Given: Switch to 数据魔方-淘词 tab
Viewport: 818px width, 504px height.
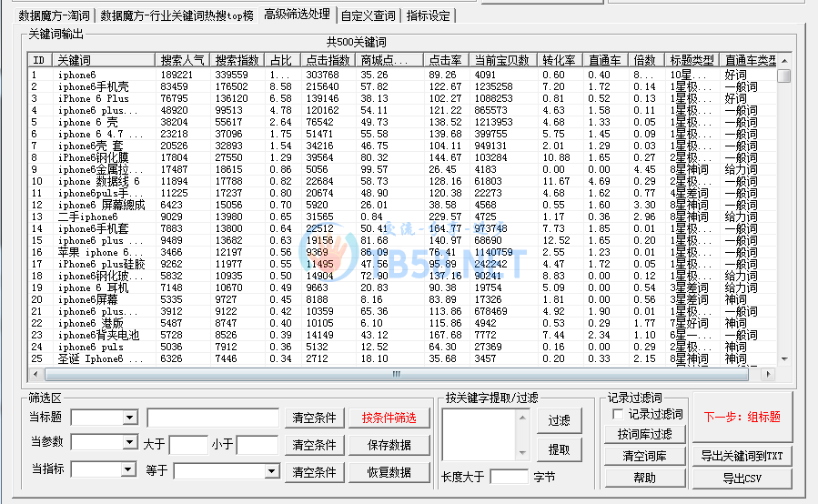Looking at the screenshot, I should 55,15.
